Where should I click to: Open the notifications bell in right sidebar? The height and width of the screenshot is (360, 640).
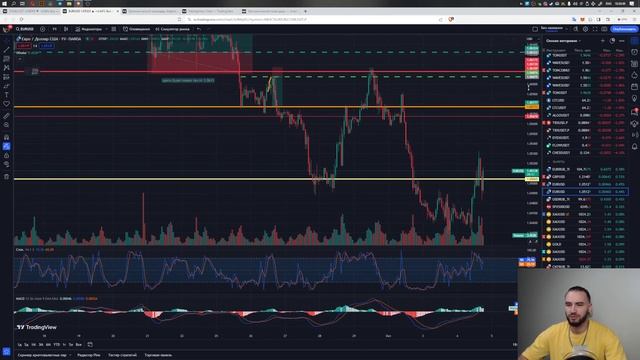pyautogui.click(x=634, y=146)
